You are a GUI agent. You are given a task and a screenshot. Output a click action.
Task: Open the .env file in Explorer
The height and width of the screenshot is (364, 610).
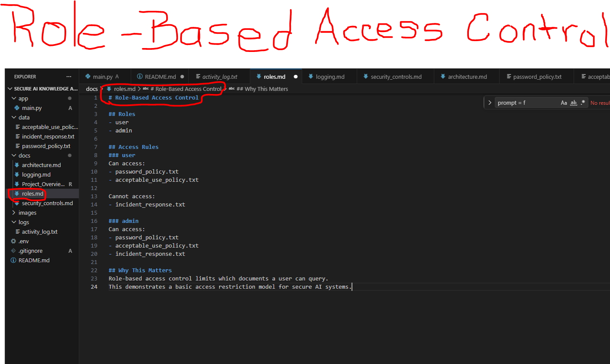(42, 241)
